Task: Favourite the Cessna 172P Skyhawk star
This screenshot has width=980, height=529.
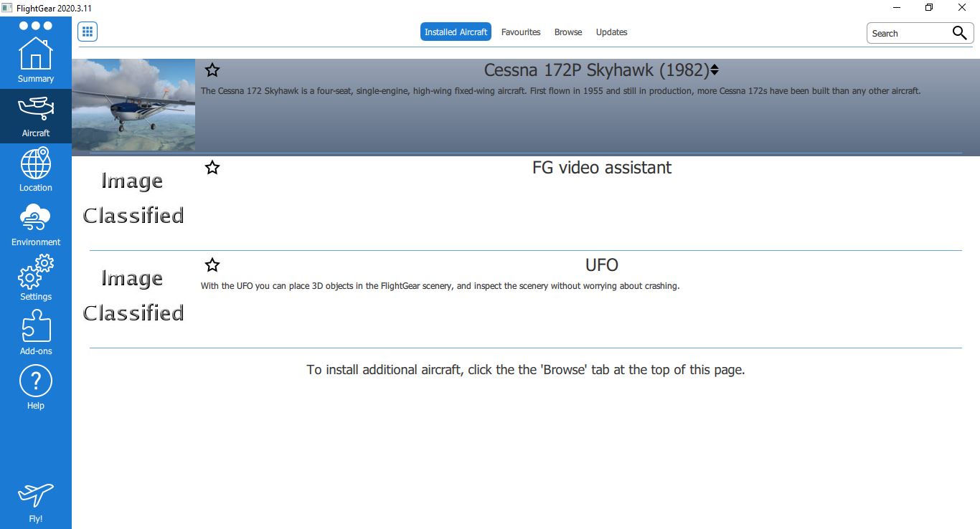Action: (x=212, y=70)
